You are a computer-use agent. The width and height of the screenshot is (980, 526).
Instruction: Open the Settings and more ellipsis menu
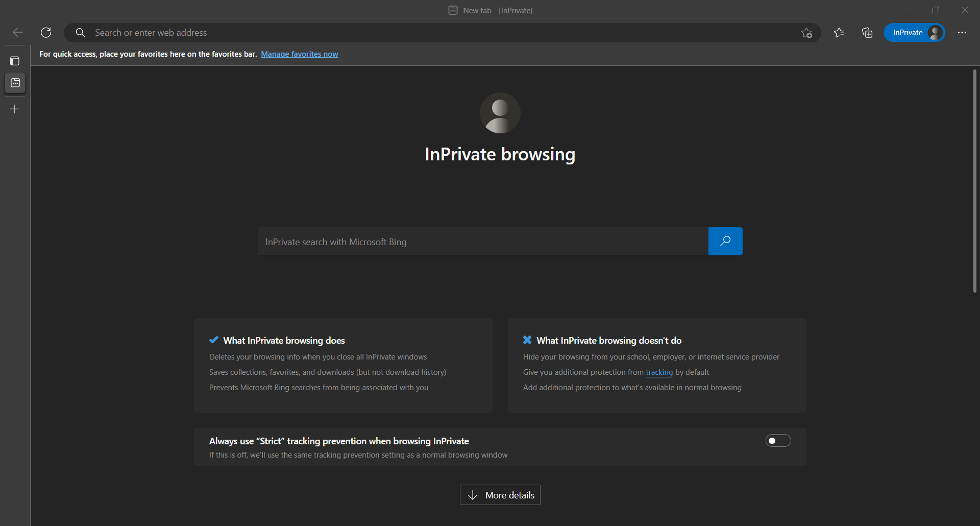coord(962,33)
